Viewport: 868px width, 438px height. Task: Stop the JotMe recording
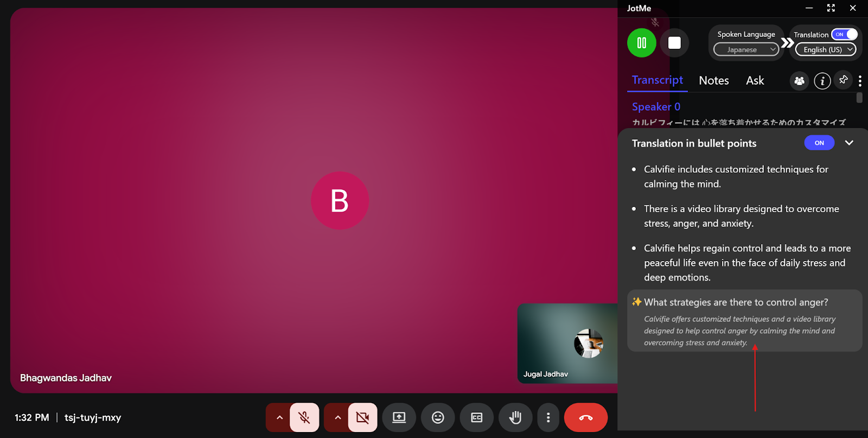coord(674,43)
